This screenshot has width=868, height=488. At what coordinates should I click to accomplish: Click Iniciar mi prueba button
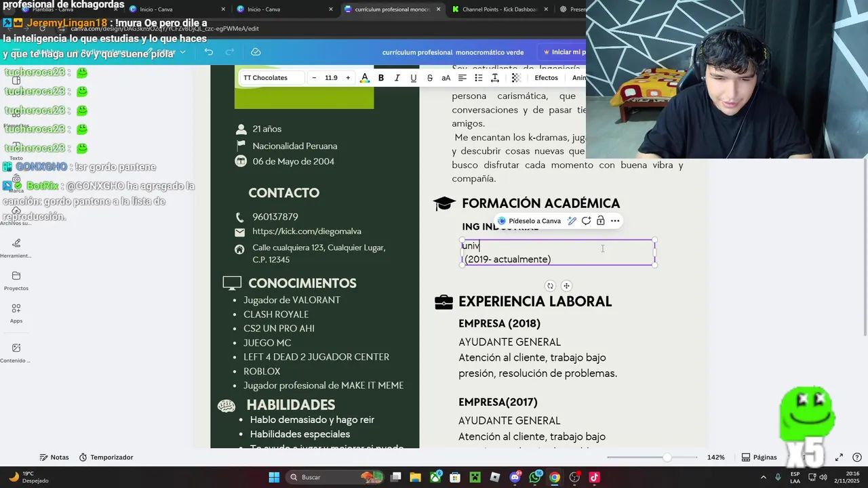564,52
